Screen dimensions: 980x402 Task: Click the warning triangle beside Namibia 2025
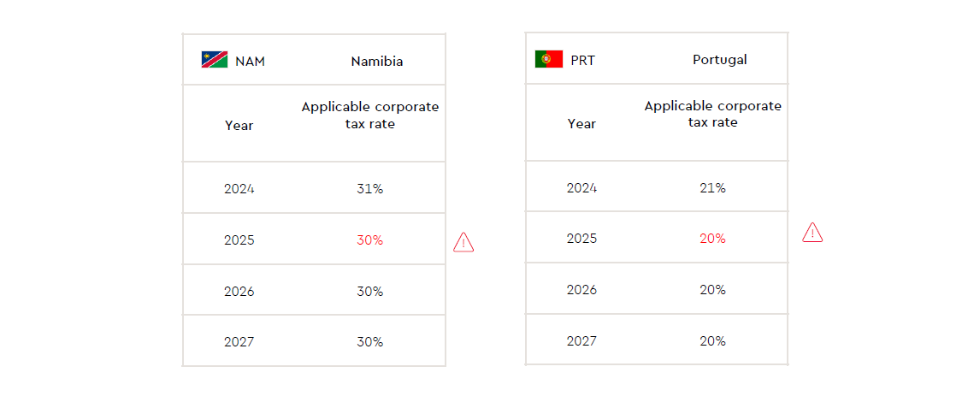click(463, 242)
